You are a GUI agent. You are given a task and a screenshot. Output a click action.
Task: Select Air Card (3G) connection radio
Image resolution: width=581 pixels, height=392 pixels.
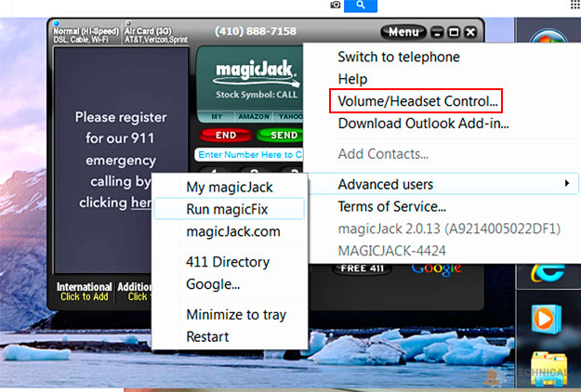pyautogui.click(x=128, y=23)
